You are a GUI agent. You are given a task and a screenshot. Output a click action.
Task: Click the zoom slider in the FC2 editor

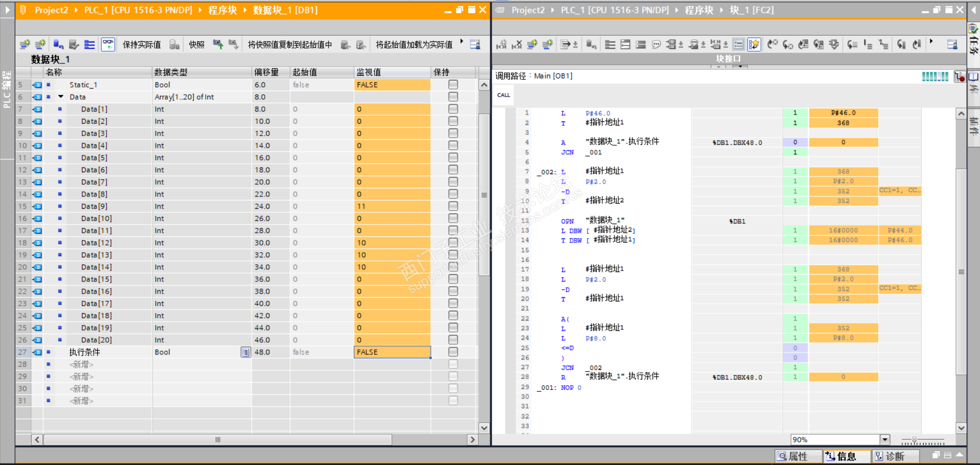tap(914, 440)
